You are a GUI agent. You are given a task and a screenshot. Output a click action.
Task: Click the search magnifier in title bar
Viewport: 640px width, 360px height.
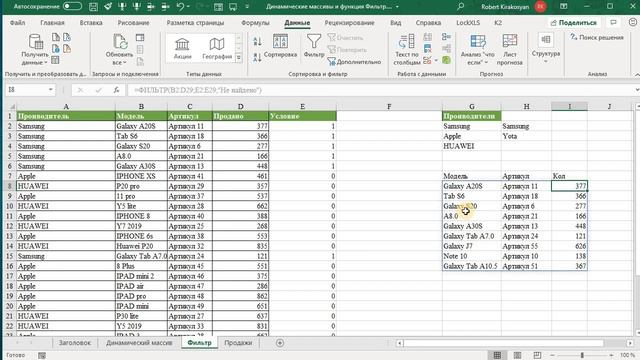tap(460, 7)
